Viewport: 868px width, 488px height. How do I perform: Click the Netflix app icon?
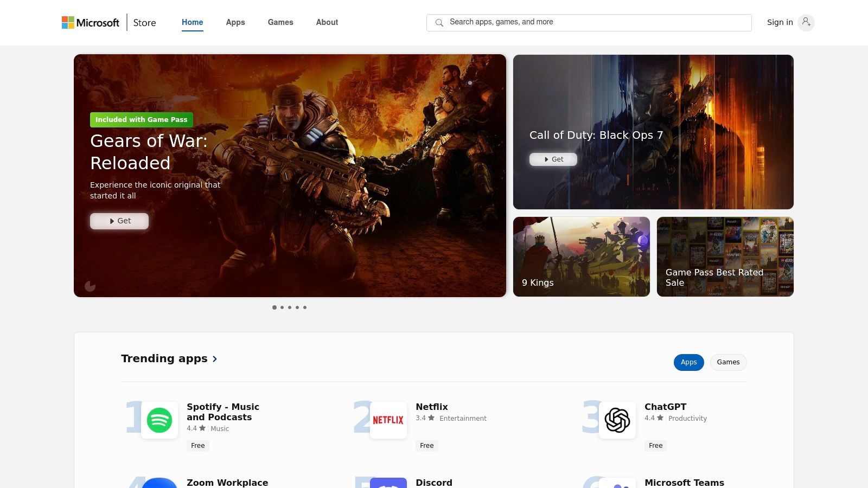(388, 420)
